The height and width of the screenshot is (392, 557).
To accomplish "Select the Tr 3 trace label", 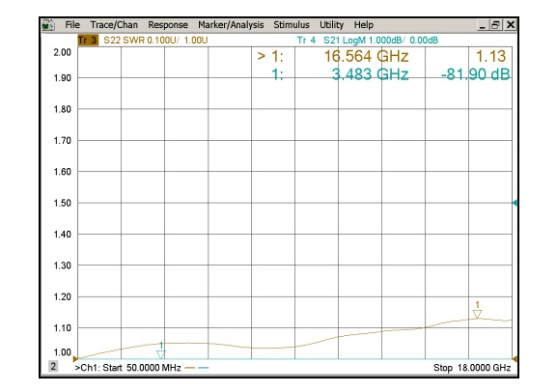I will (x=88, y=41).
